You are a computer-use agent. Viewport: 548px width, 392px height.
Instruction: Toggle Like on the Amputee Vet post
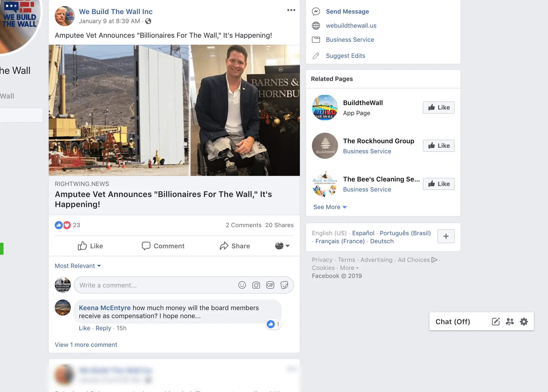(90, 246)
